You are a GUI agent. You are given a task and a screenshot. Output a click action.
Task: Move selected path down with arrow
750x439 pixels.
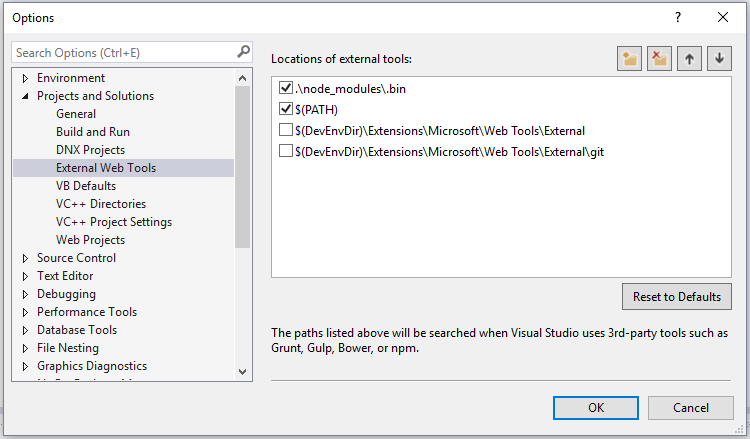[719, 59]
